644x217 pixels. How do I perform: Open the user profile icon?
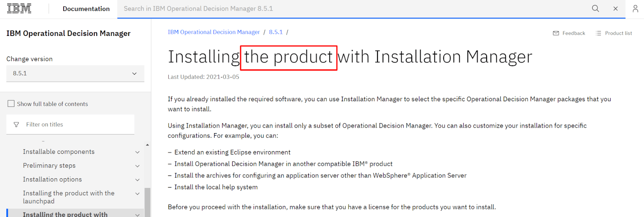pyautogui.click(x=635, y=8)
